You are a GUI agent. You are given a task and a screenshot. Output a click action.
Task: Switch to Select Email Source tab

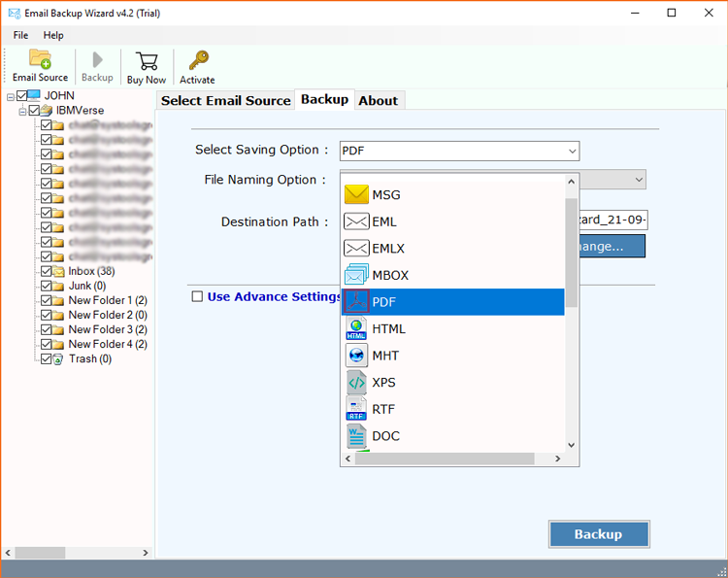(225, 100)
